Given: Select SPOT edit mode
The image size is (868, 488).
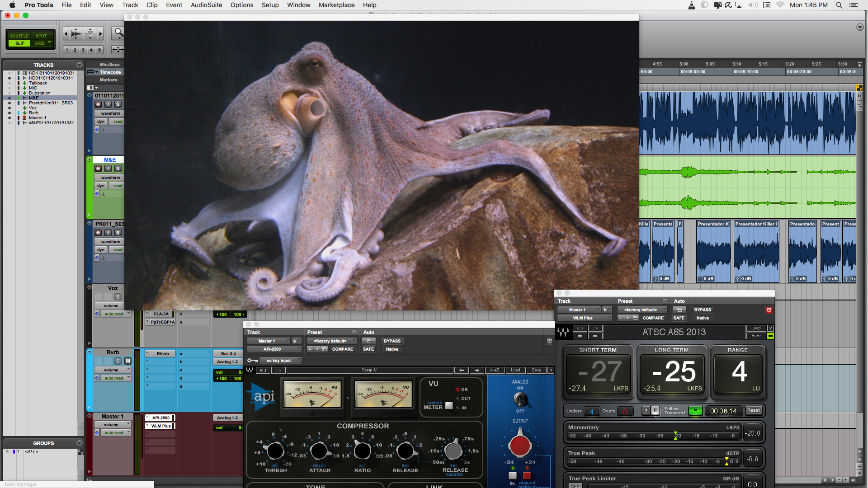Looking at the screenshot, I should tap(41, 36).
